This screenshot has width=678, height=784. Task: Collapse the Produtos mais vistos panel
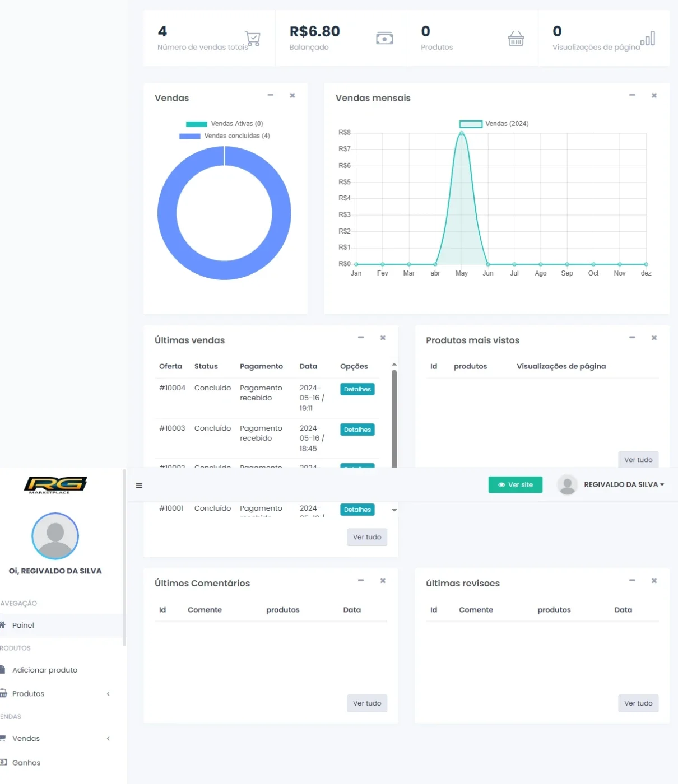pyautogui.click(x=632, y=337)
